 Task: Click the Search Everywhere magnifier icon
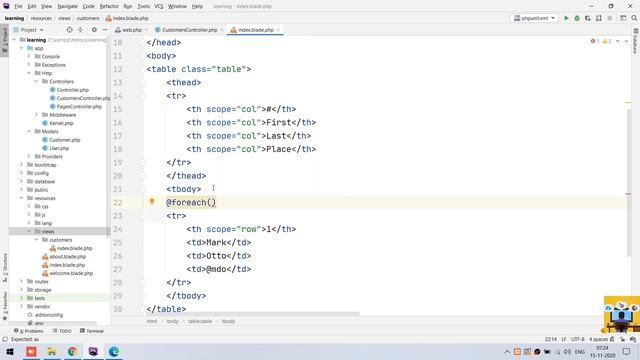pos(634,18)
